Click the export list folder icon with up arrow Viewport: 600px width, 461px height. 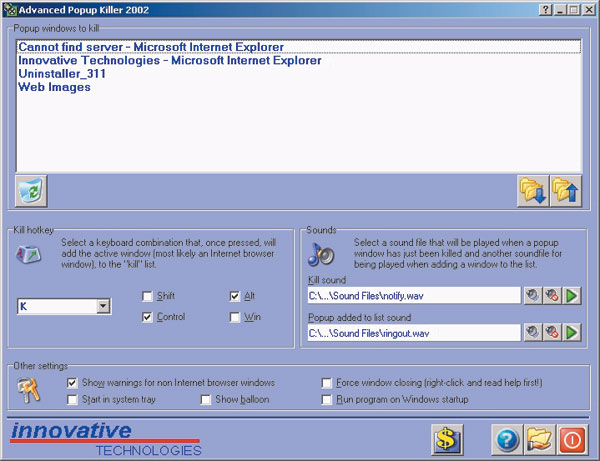pyautogui.click(x=566, y=191)
